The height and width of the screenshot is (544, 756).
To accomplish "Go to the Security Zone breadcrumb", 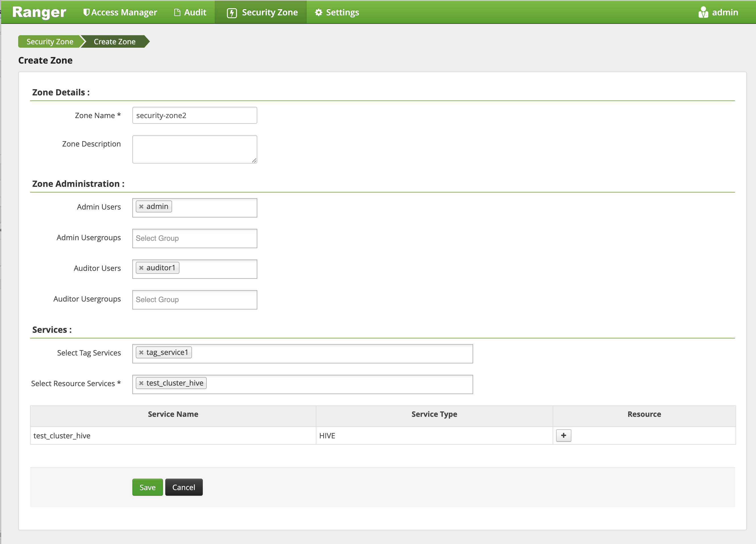I will 50,42.
